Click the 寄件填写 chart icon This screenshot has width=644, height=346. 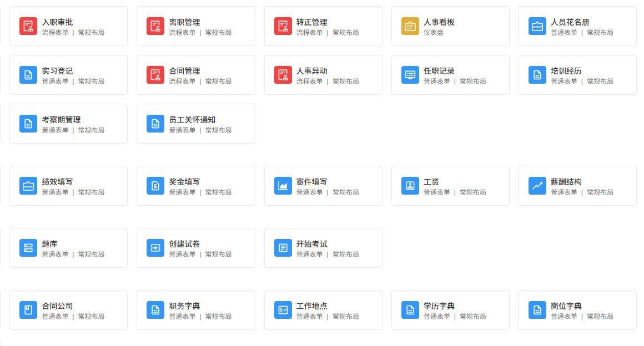283,186
